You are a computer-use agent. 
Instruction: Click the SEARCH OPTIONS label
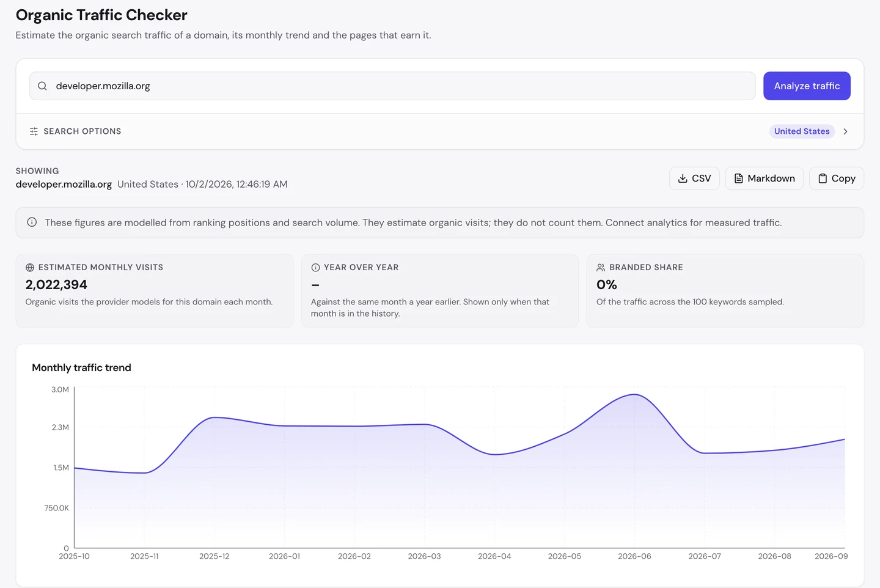tap(82, 131)
